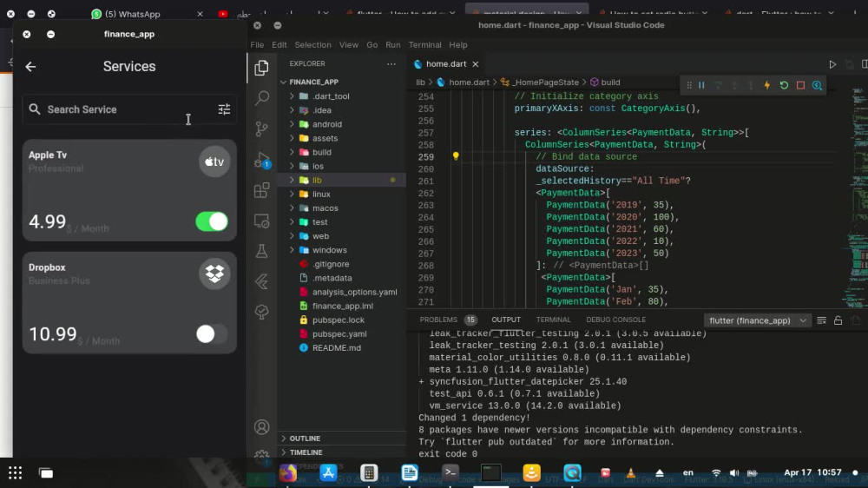
Task: Open the Flutter sidebar icon
Action: point(261,281)
